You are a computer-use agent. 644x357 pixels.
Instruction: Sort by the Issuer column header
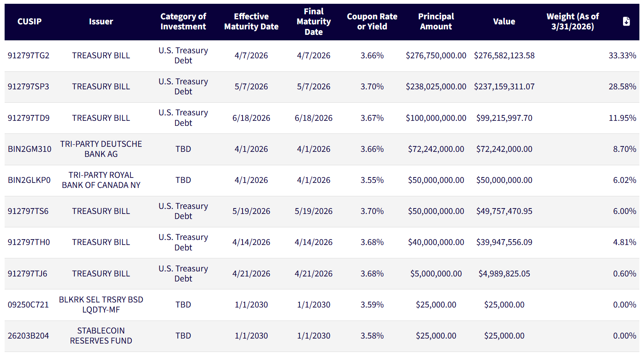pyautogui.click(x=101, y=21)
